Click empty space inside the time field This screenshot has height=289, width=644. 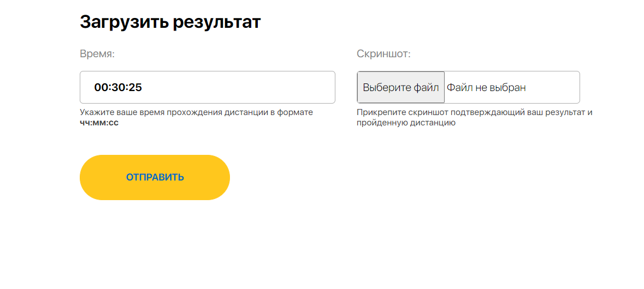pos(246,87)
